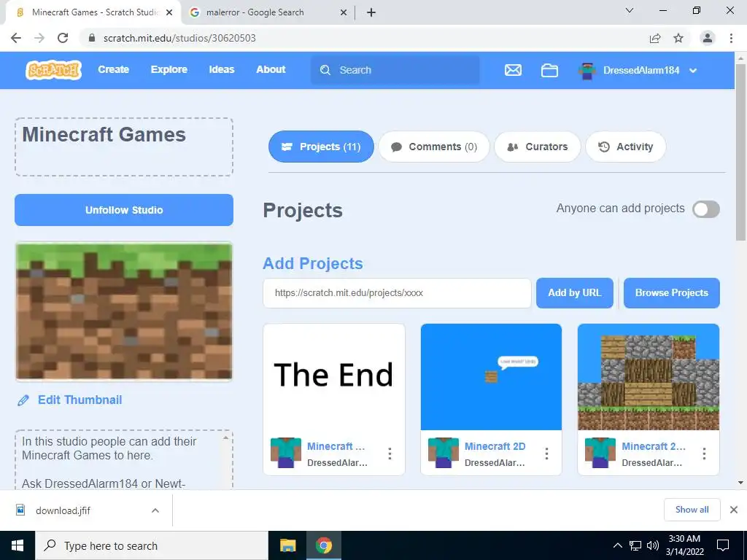Image resolution: width=747 pixels, height=560 pixels.
Task: Click the studio dirt block thumbnail
Action: click(x=124, y=311)
